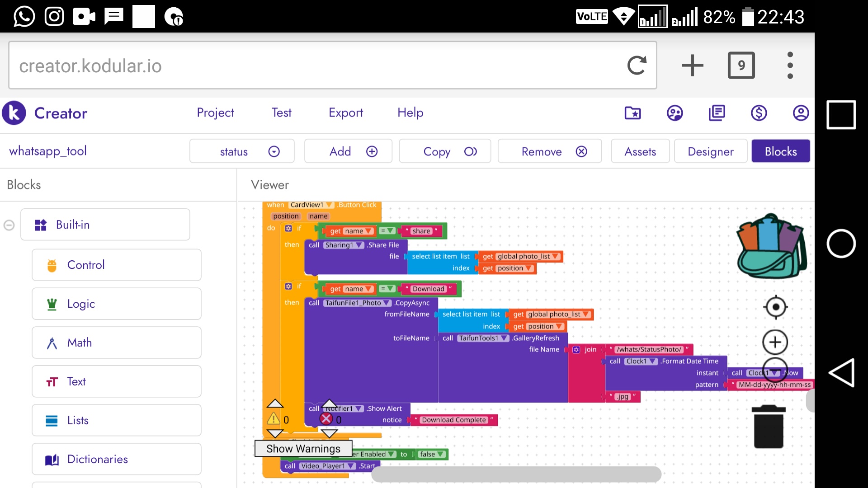Viewport: 868px width, 488px height.
Task: Open the Sharing1 component dropdown
Action: [x=344, y=245]
